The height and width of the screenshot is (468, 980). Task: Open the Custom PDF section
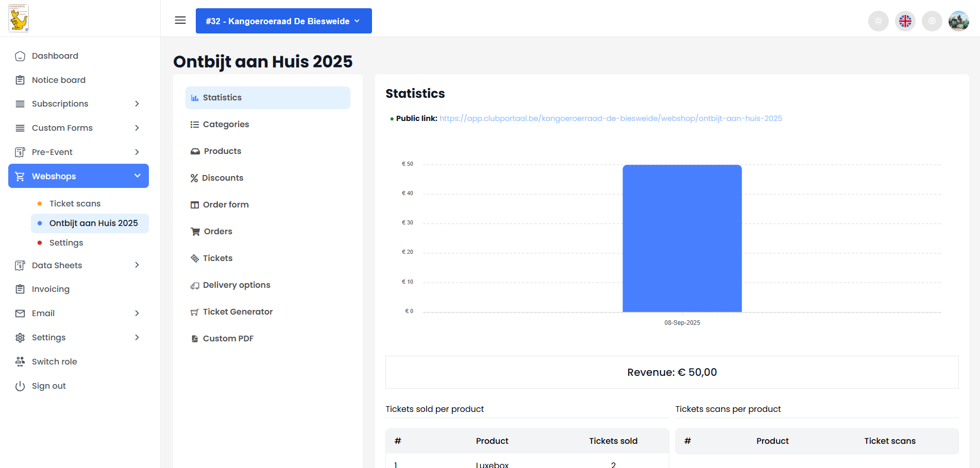tap(228, 339)
